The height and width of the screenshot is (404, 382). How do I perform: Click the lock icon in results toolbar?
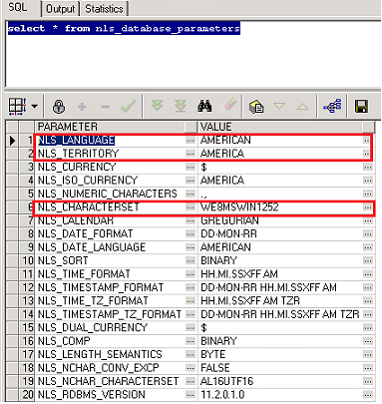[x=59, y=107]
